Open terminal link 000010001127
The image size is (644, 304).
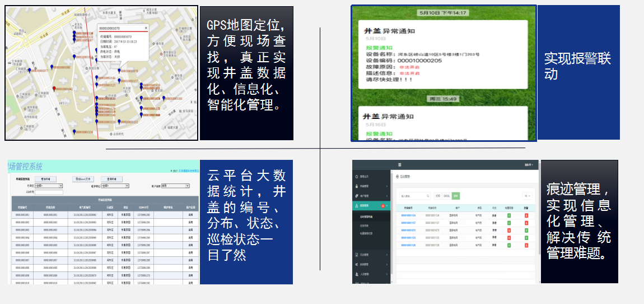click(x=408, y=223)
